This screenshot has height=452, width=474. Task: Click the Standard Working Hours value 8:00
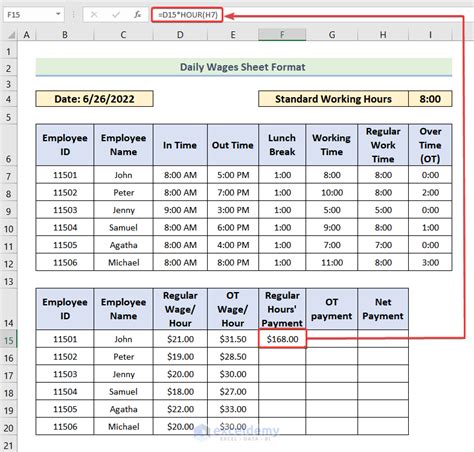[430, 99]
